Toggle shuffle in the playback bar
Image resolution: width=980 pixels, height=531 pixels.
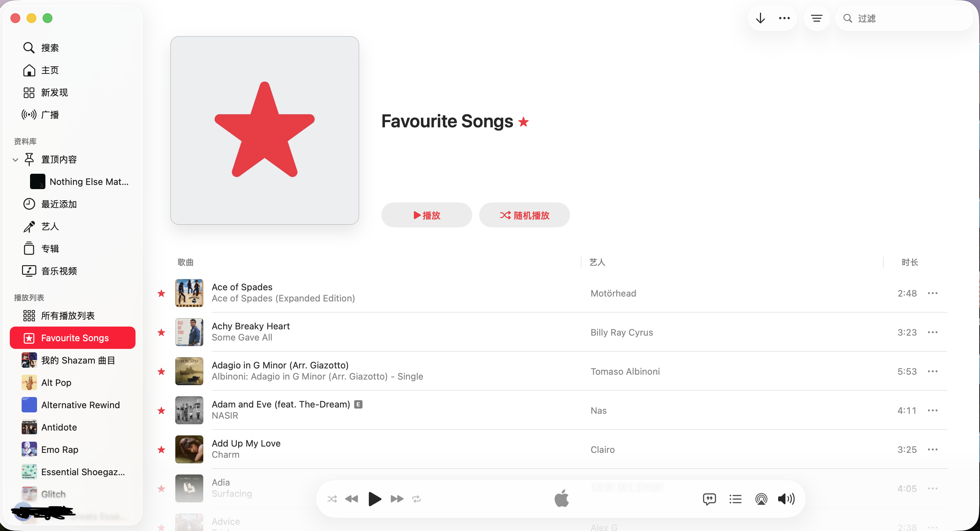[x=332, y=499]
